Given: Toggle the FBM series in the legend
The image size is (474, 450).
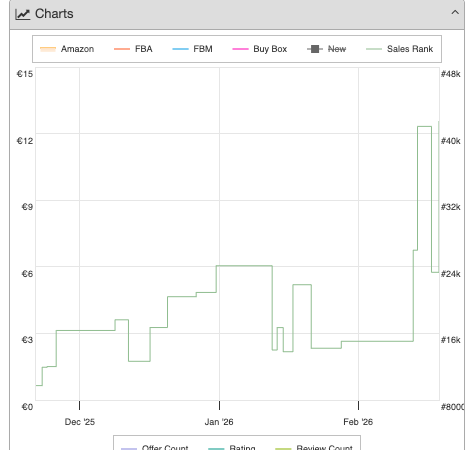Looking at the screenshot, I should coord(192,49).
